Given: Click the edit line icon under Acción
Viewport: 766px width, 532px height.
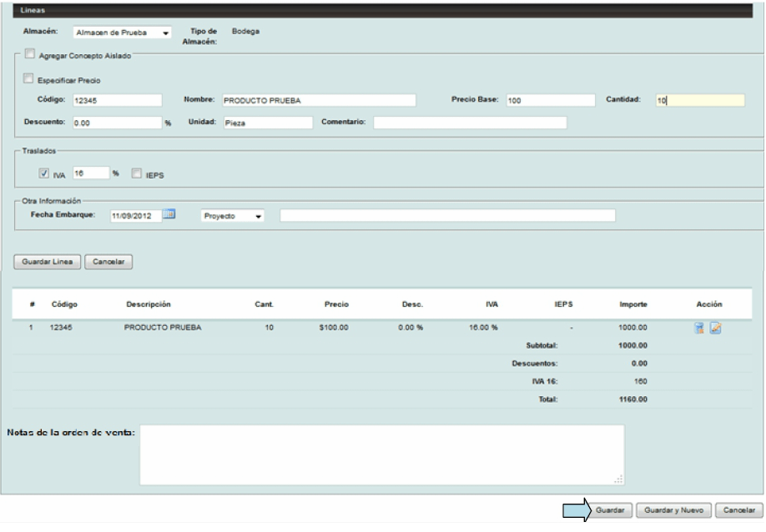Looking at the screenshot, I should pyautogui.click(x=715, y=328).
